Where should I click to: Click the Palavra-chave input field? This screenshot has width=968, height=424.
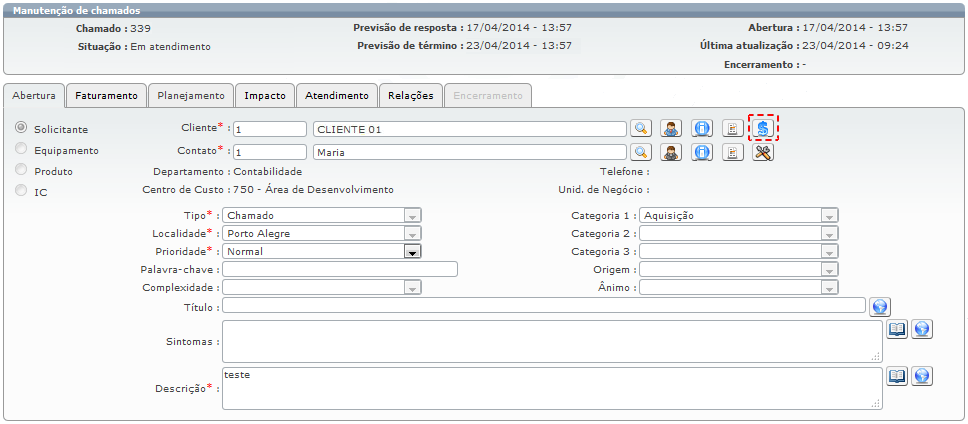[x=340, y=269]
